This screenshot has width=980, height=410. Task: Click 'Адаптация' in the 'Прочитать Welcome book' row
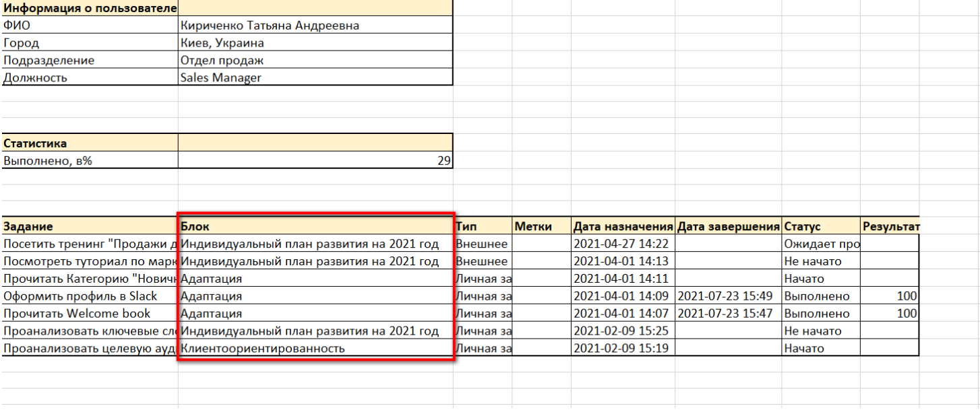pos(315,313)
